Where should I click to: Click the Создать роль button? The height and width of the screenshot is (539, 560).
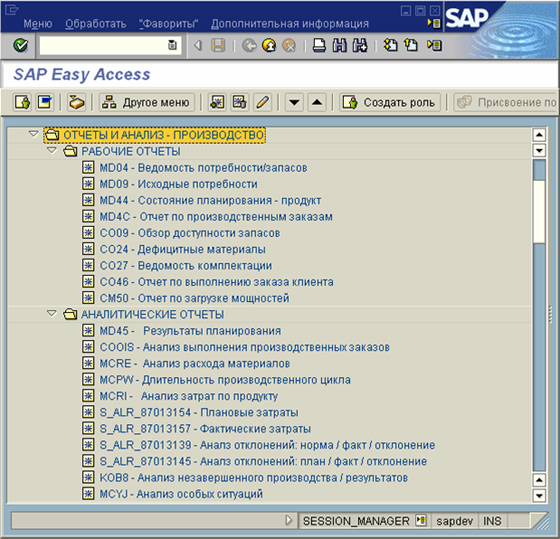390,103
